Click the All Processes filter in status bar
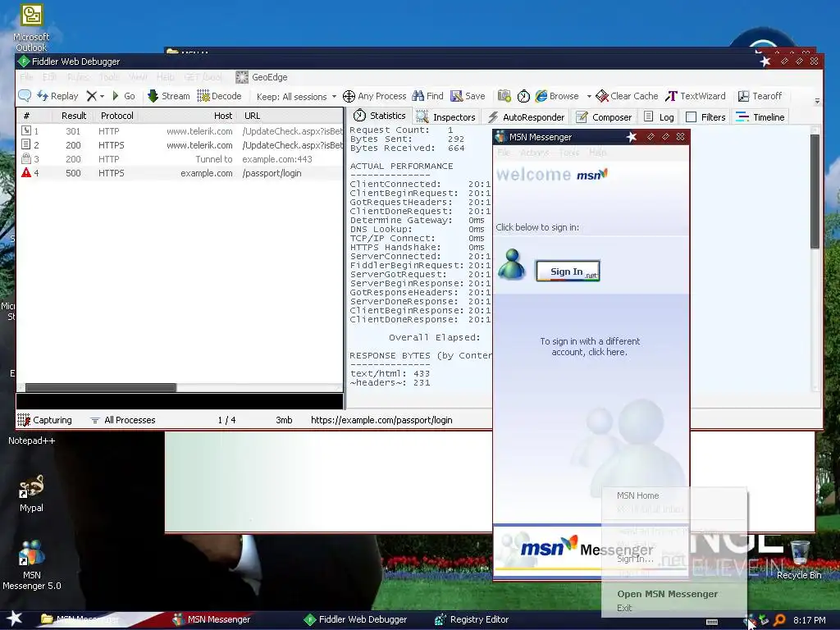The image size is (840, 630). coord(123,420)
